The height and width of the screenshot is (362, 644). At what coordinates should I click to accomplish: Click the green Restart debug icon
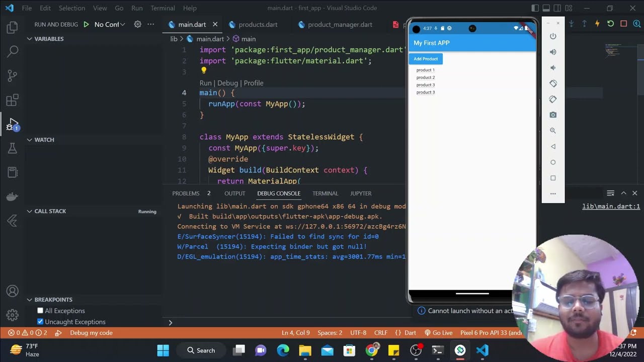coord(610,24)
